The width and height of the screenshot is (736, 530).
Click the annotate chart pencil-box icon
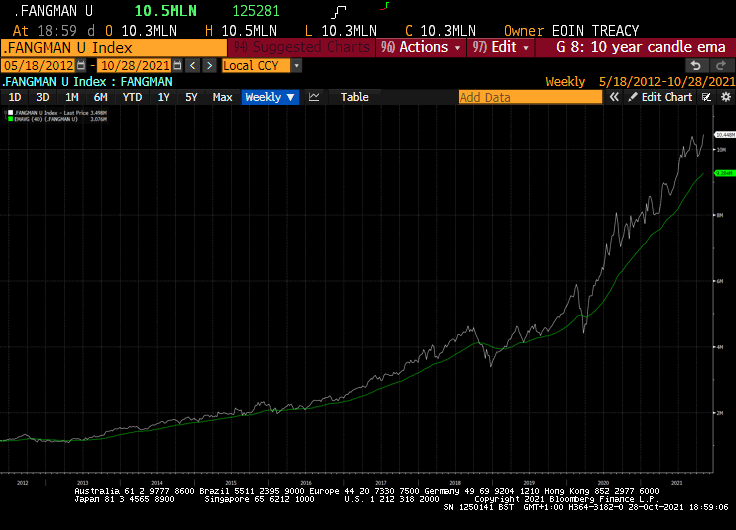706,97
